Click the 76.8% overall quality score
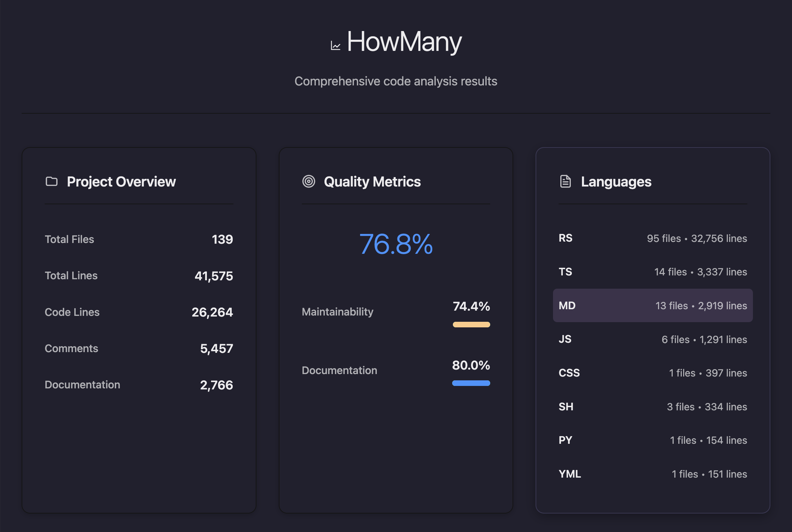This screenshot has height=532, width=792. click(396, 244)
